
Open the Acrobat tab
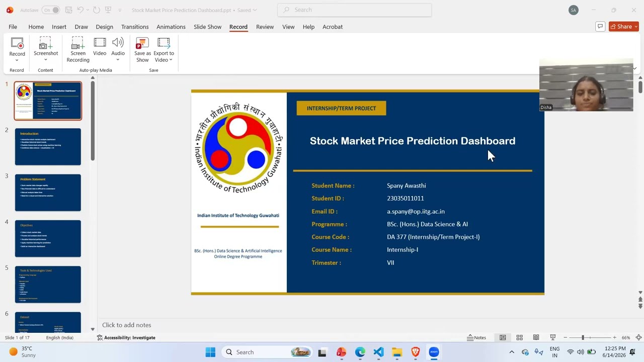[333, 27]
